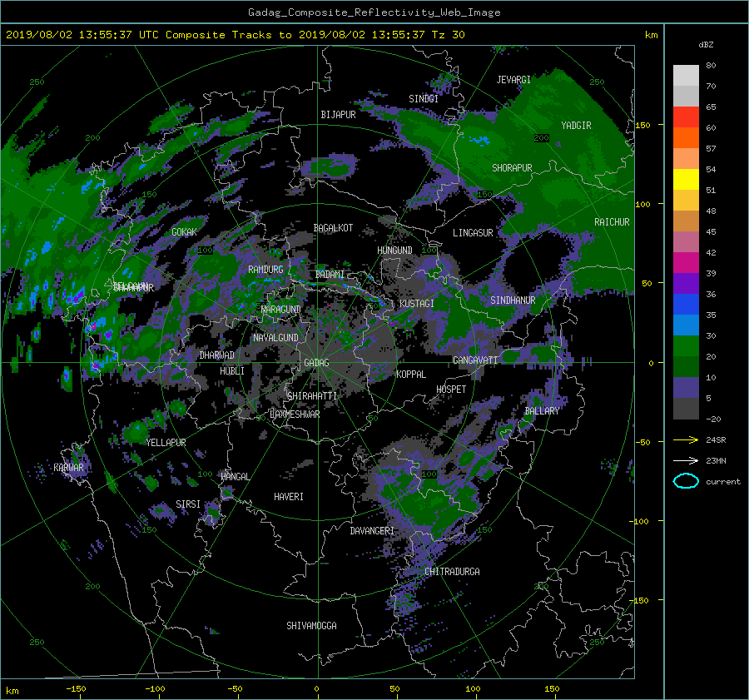Screen dimensions: 749x700
Task: Click the blue 36 dBZ legend swatch
Action: [686, 304]
